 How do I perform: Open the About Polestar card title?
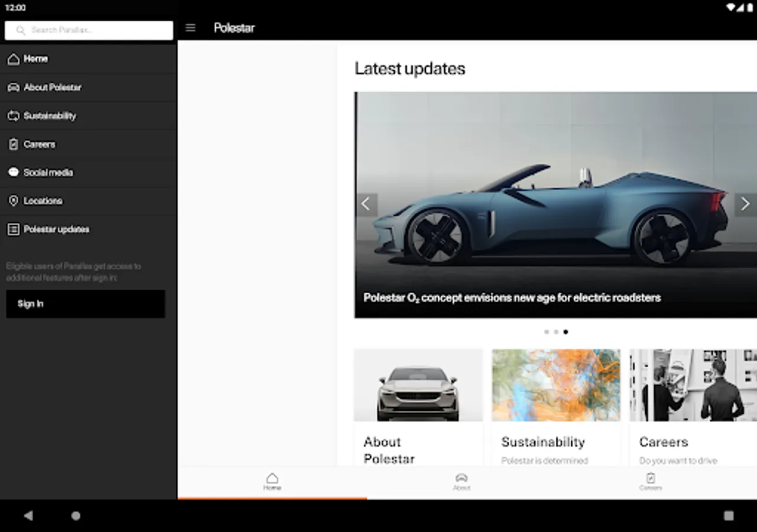point(389,450)
